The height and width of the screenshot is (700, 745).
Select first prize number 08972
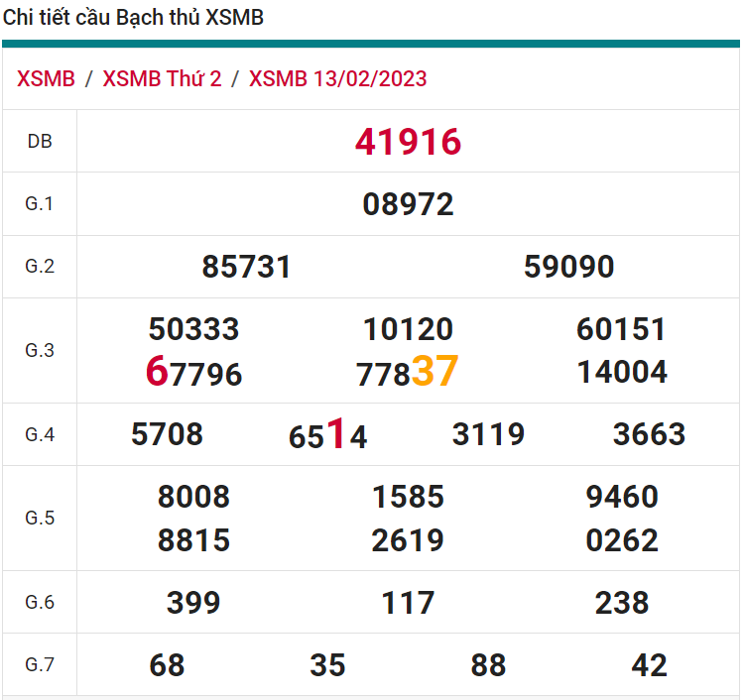(x=408, y=204)
